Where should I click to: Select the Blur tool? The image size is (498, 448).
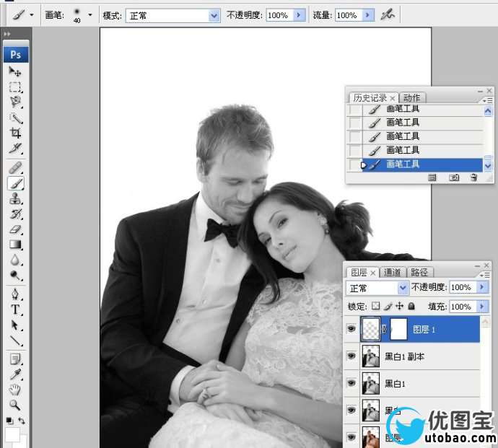coord(15,260)
